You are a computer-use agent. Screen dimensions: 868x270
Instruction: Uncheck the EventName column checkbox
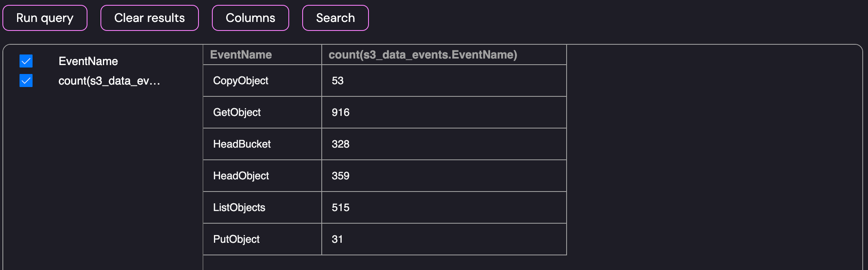click(x=26, y=61)
